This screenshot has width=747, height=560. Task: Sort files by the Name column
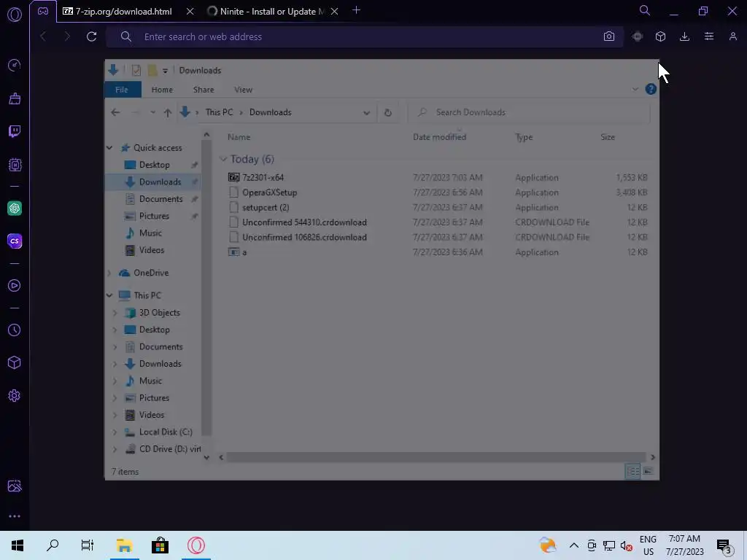click(x=239, y=137)
